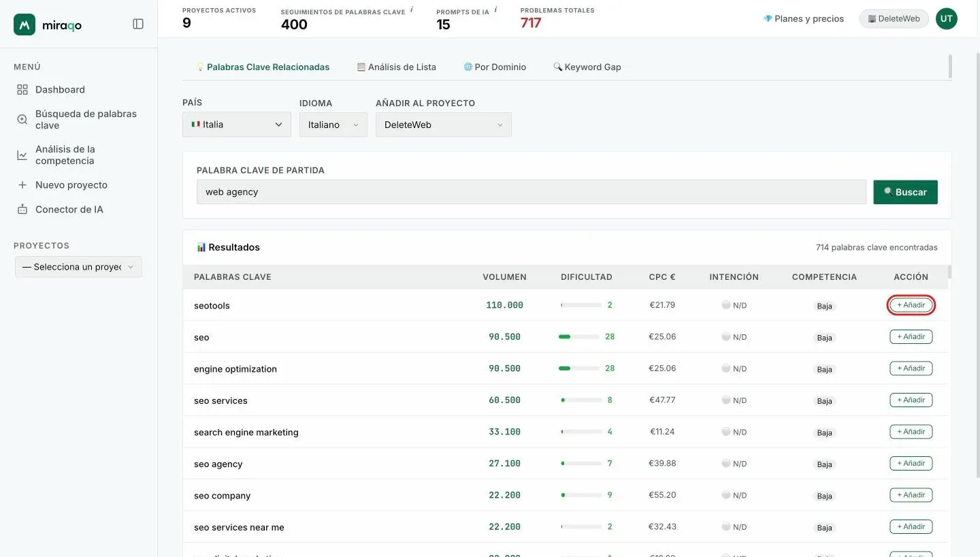Image resolution: width=980 pixels, height=557 pixels.
Task: Add engine optimization keyword with Añadir
Action: point(911,368)
